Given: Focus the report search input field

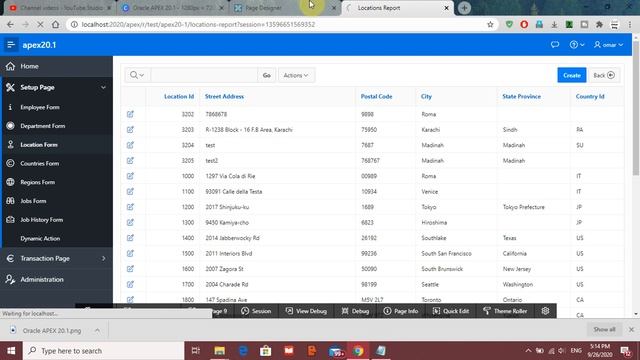Looking at the screenshot, I should click(204, 75).
